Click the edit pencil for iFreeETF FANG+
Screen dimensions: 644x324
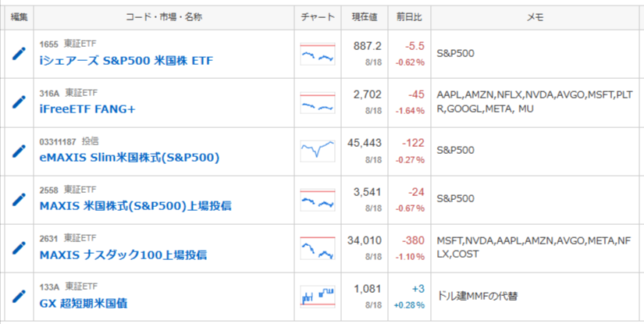19,102
